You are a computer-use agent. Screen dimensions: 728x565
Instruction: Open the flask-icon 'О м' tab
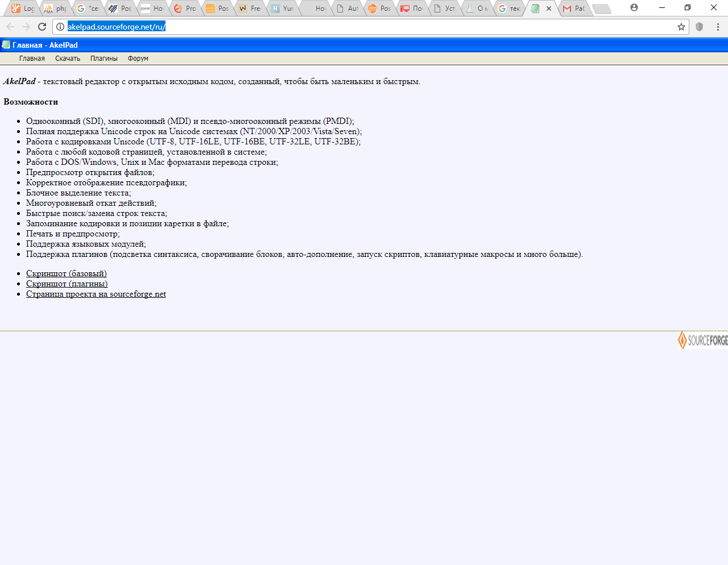(x=477, y=9)
